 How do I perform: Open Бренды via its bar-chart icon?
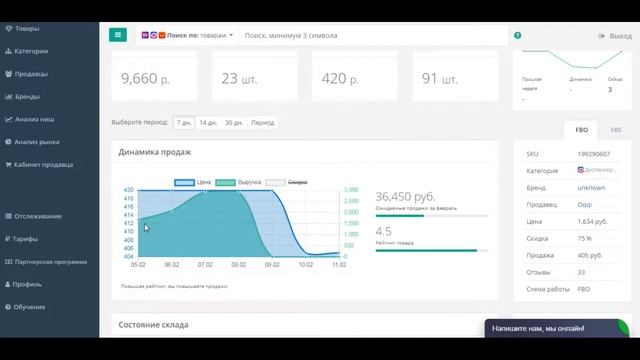(x=9, y=96)
